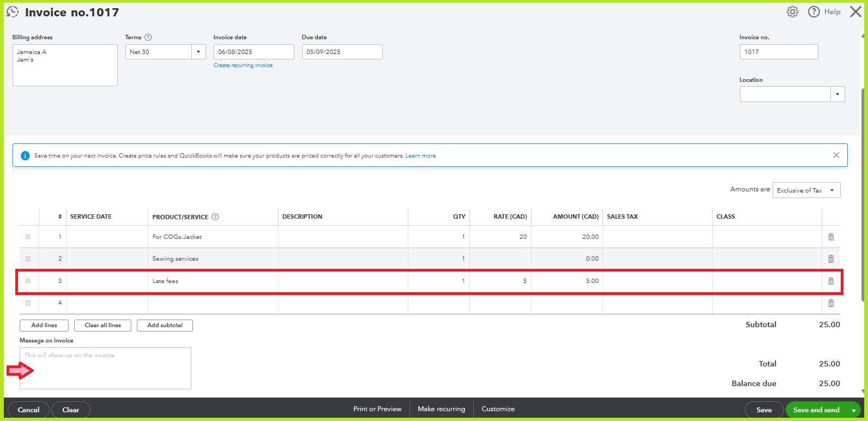Delete the Sewing services line with trash icon
The width and height of the screenshot is (868, 421).
click(x=831, y=259)
